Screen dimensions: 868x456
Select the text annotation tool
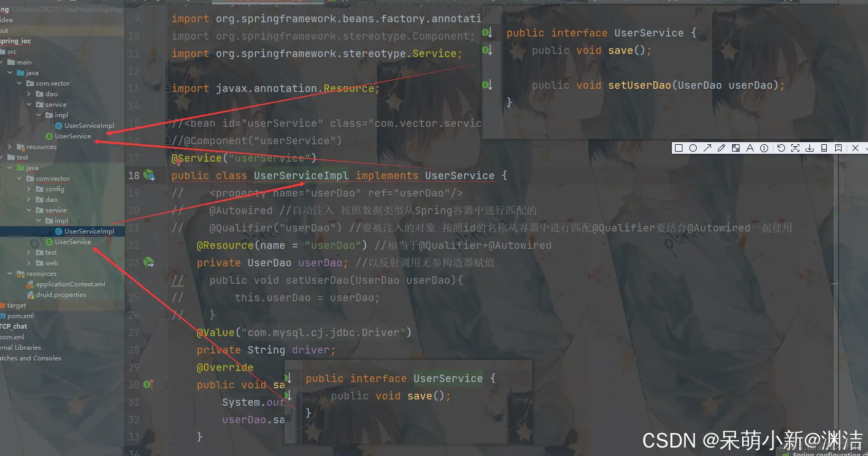750,148
